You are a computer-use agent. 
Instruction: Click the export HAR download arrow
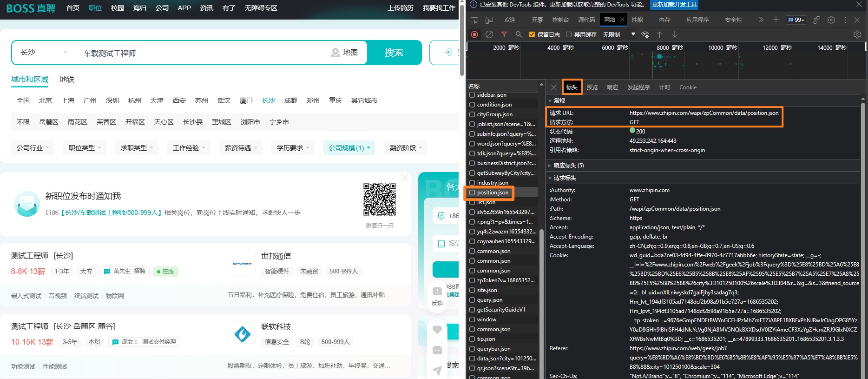tap(674, 34)
